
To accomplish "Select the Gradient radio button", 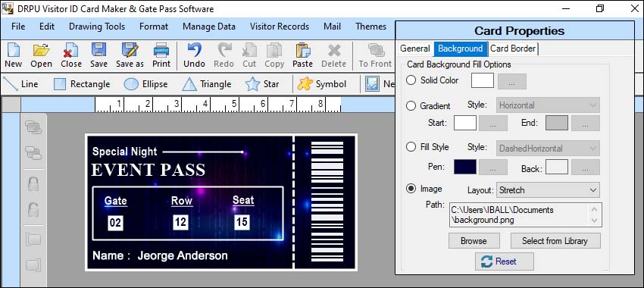I will (x=411, y=106).
